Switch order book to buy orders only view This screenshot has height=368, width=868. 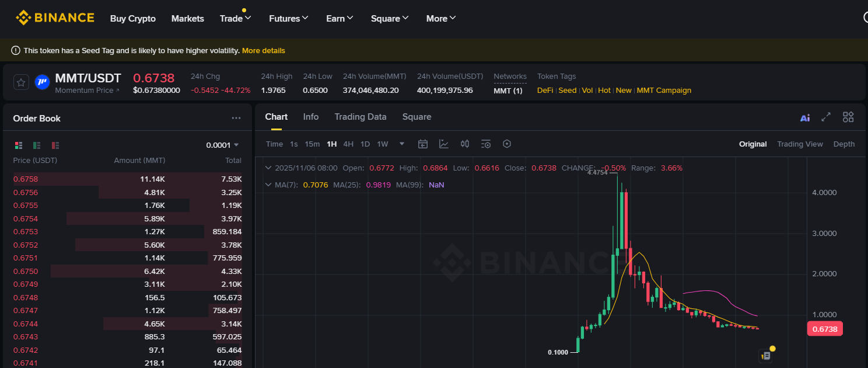click(36, 145)
